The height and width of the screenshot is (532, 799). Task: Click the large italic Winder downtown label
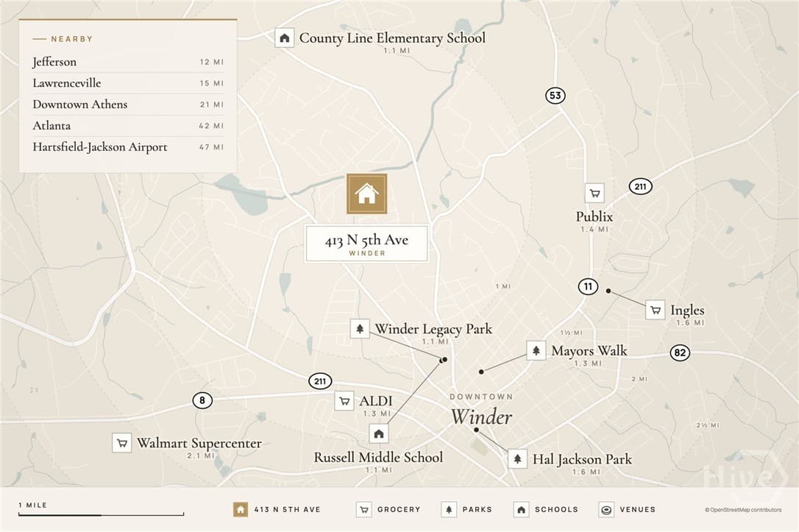pos(482,417)
